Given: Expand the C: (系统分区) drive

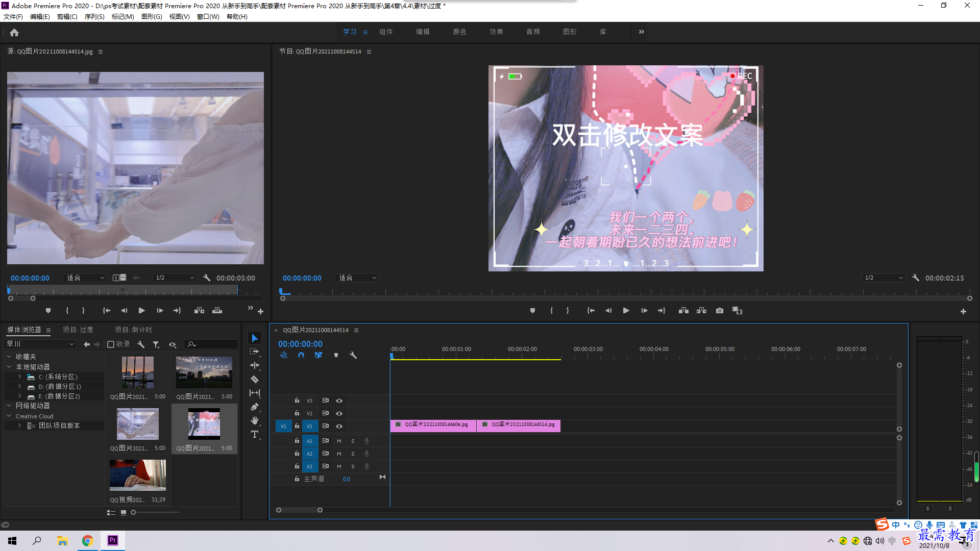Looking at the screenshot, I should click(19, 377).
